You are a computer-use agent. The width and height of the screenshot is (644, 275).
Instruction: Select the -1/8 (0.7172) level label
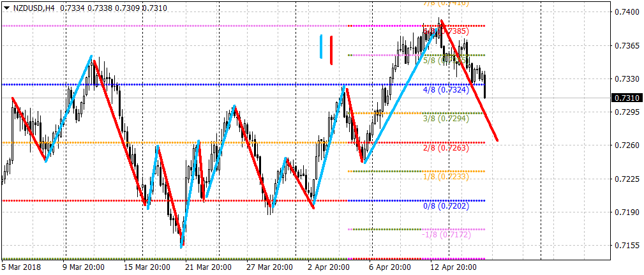tap(446, 235)
